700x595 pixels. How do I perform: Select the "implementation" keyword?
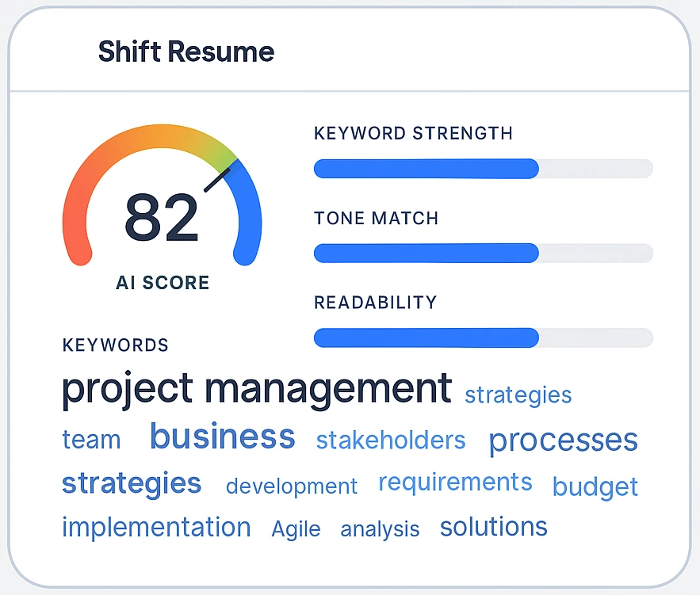156,528
